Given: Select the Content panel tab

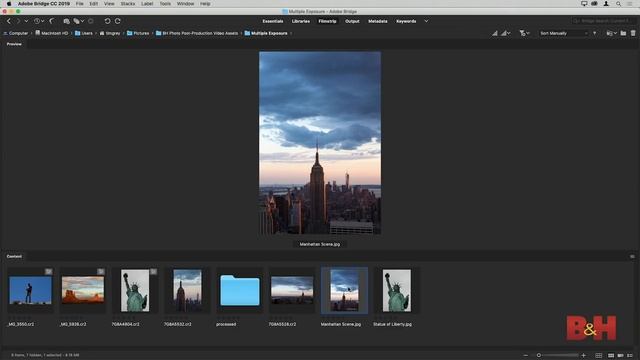Looking at the screenshot, I should (x=14, y=256).
